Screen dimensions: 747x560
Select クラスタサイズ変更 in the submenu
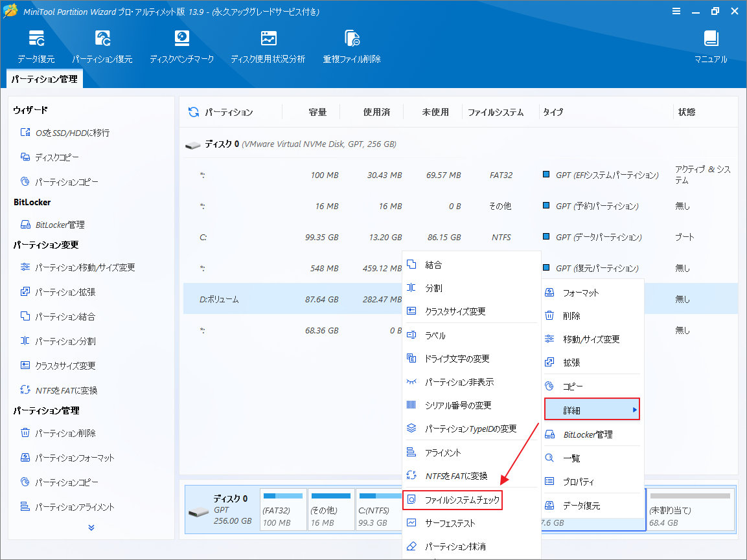pos(472,311)
